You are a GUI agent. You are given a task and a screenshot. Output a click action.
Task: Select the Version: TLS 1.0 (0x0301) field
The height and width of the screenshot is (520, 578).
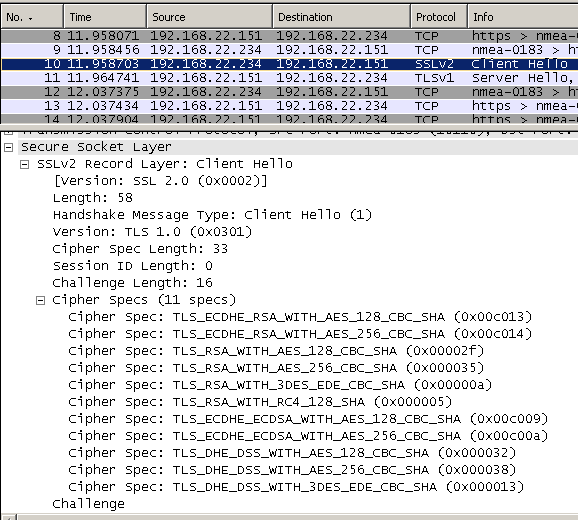(x=152, y=232)
